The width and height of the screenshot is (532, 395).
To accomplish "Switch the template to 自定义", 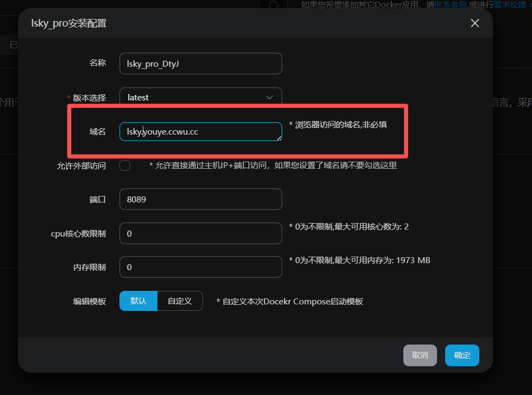I will 180,301.
